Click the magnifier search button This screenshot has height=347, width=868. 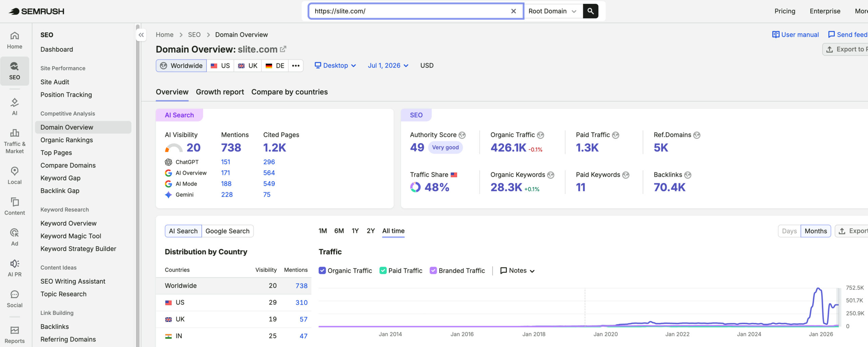(590, 11)
